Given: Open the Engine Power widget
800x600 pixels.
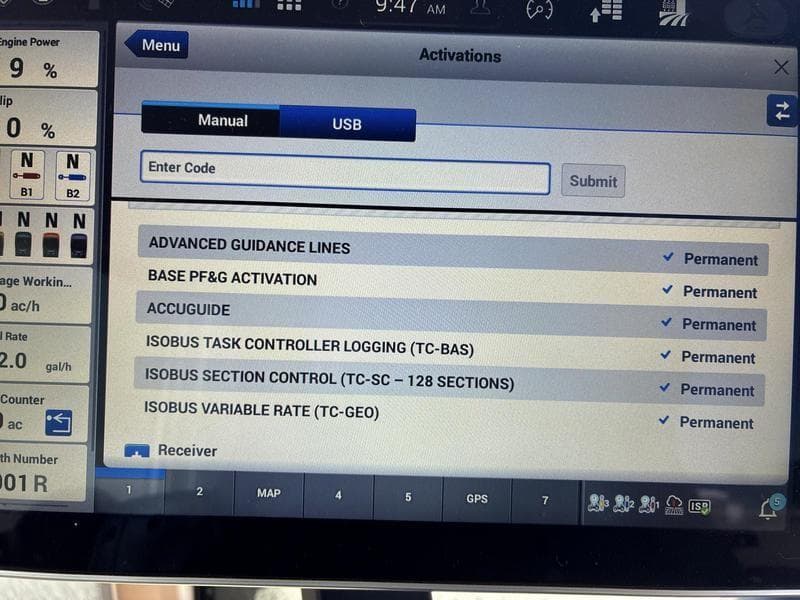Looking at the screenshot, I should (x=48, y=59).
